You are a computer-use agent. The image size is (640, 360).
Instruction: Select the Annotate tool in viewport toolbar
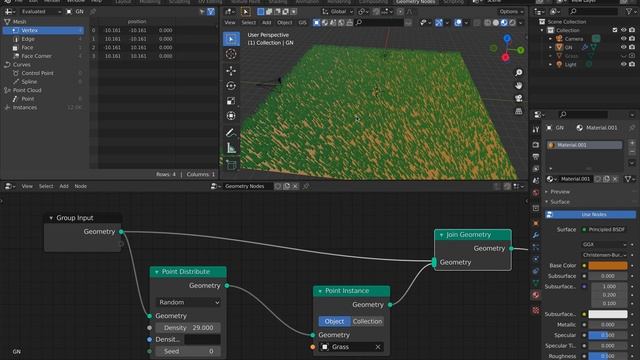pos(231,133)
